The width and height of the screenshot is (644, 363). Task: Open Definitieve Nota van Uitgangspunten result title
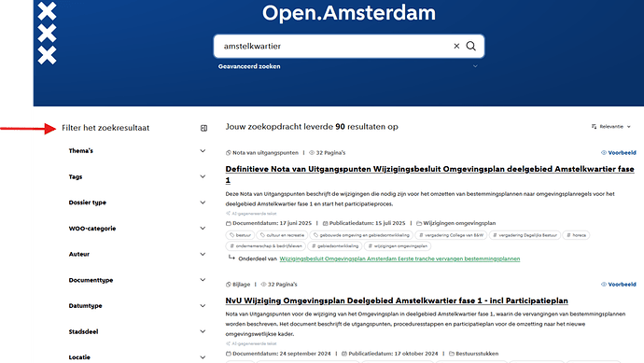[x=429, y=175]
